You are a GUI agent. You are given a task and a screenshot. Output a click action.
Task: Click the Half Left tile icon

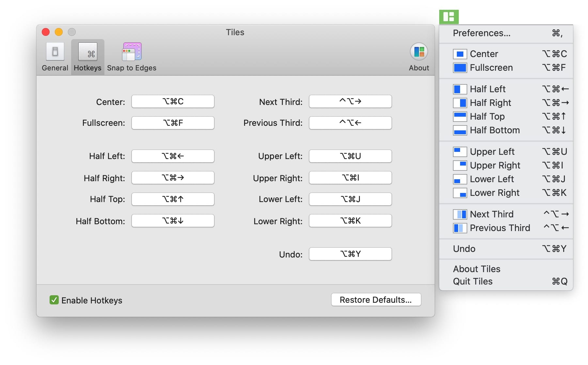tap(460, 89)
